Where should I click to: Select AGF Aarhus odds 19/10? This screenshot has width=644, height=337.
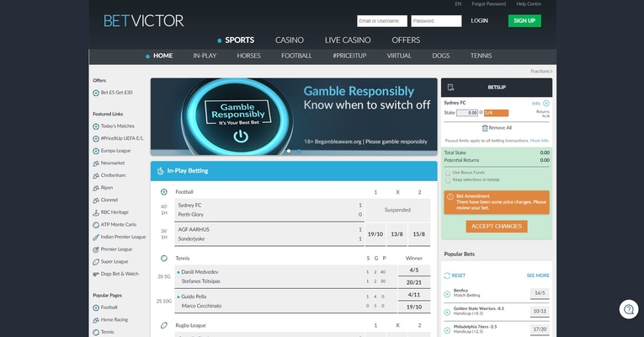[x=375, y=234]
